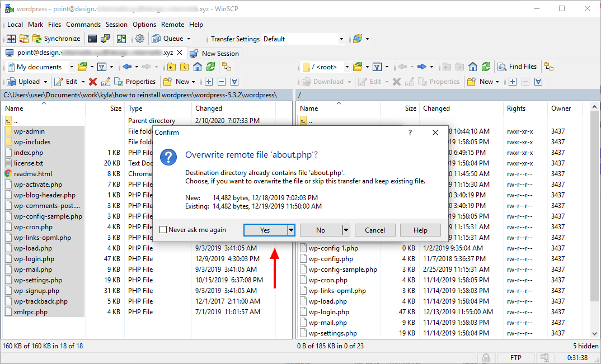Select wp-config.php in the remote panel
This screenshot has height=364, width=601.
pyautogui.click(x=331, y=259)
